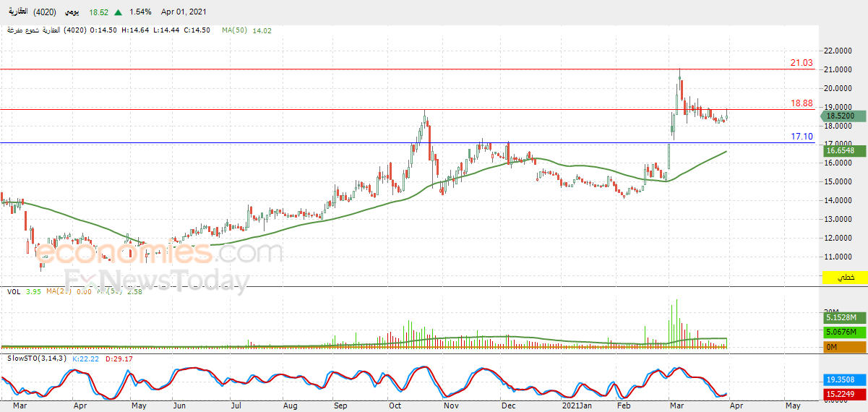Viewport: 868px width, 412px height.
Task: Click the green MA value tag 16.6548
Action: [844, 150]
